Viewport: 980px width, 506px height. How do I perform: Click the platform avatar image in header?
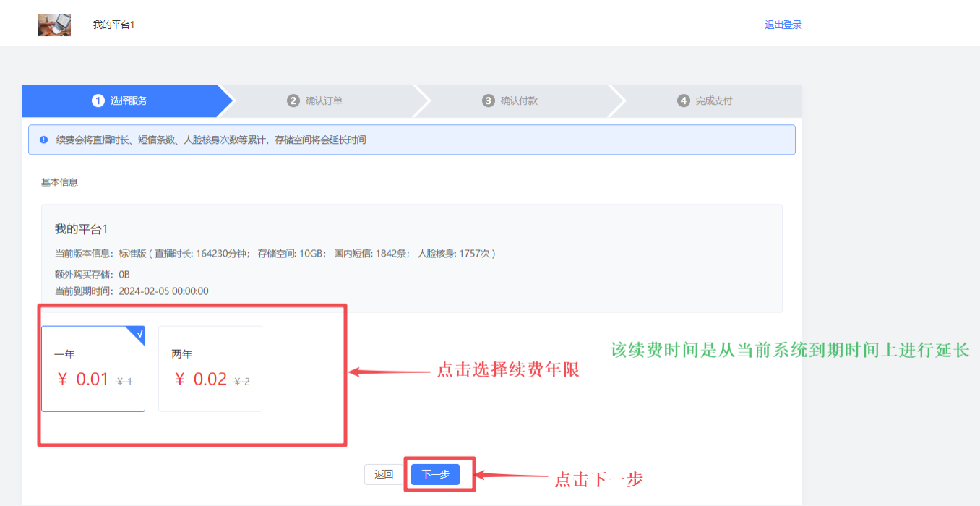click(x=54, y=25)
